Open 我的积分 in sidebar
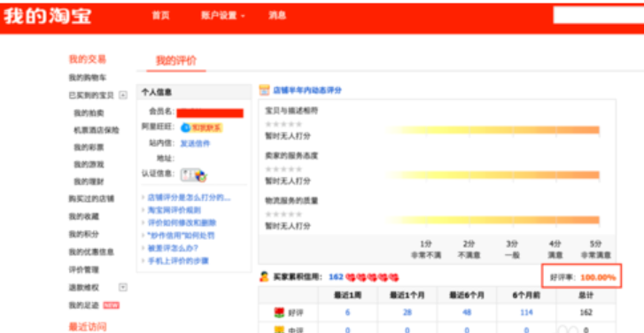Viewport: 644px width, 333px height. point(84,234)
